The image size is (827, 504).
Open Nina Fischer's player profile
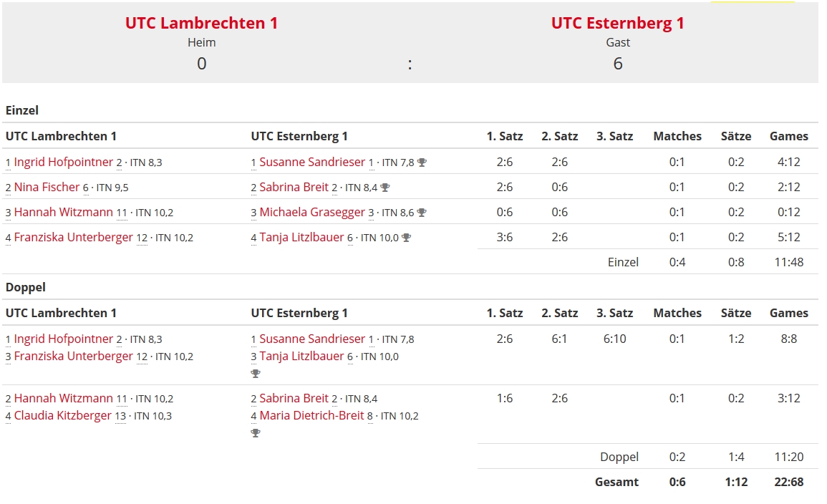point(47,187)
